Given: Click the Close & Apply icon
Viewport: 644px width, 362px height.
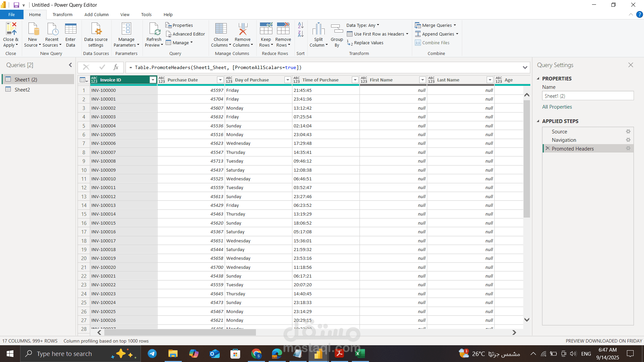Looking at the screenshot, I should click(11, 29).
